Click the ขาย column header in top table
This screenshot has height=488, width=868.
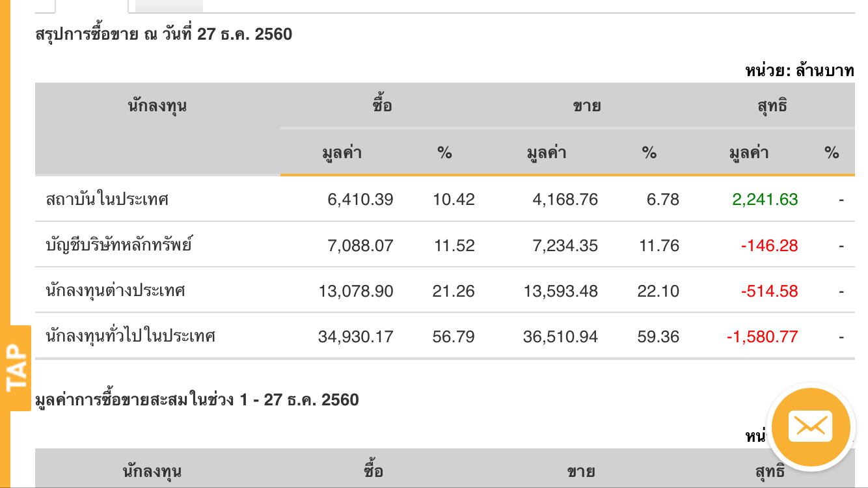pos(587,105)
